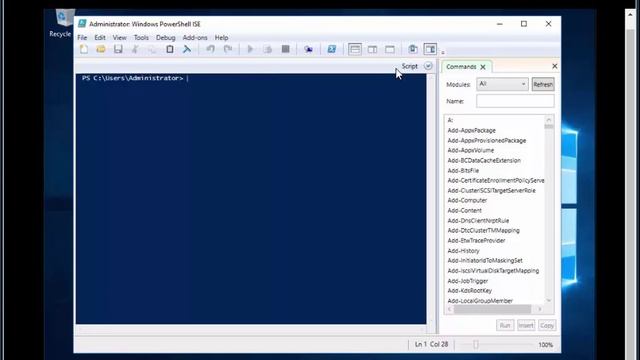Click the PowerShell ISE title bar app icon

(82, 24)
